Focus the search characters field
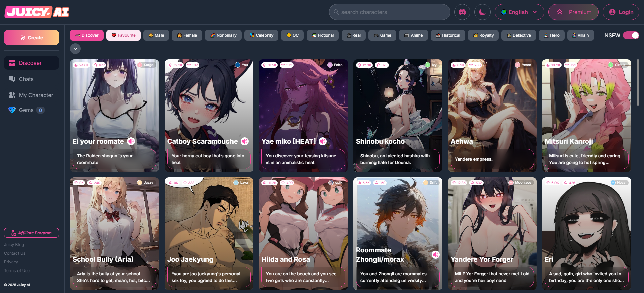644x293 pixels. (389, 12)
